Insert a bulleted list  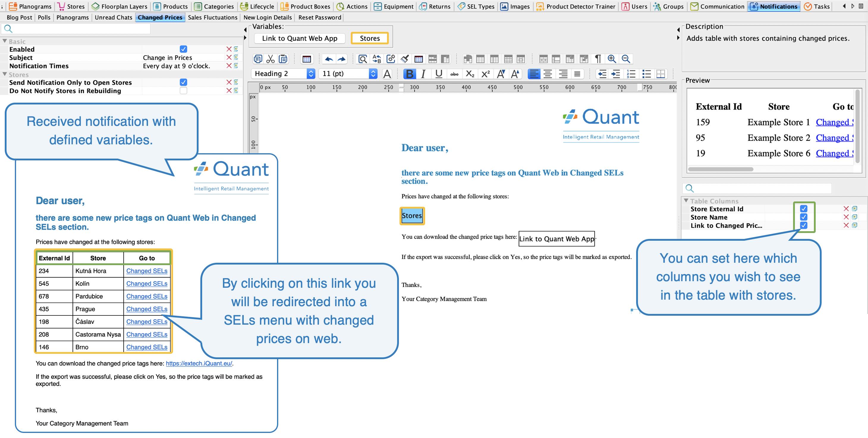[x=646, y=74]
